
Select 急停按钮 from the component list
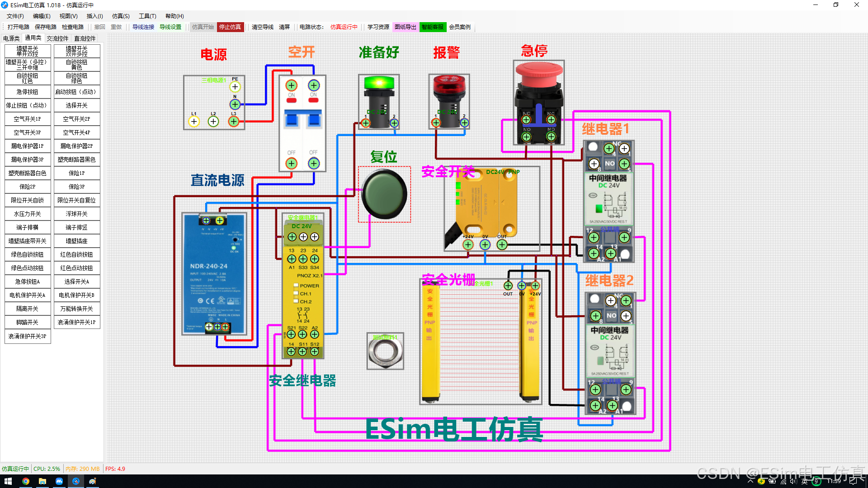(28, 92)
